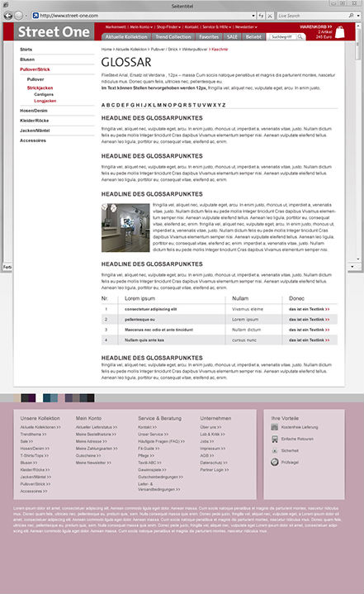
Task: Open the address bar history dropdown
Action: 253,16
